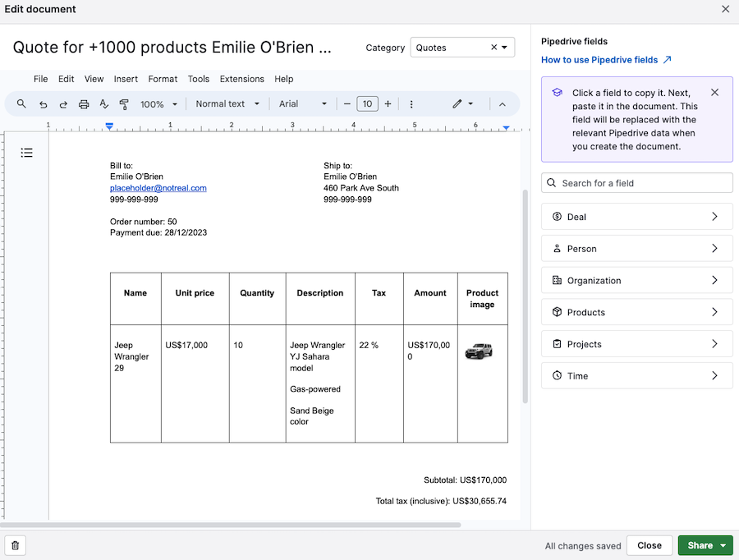Expand the Deal fields chevron
739x560 pixels.
point(714,217)
